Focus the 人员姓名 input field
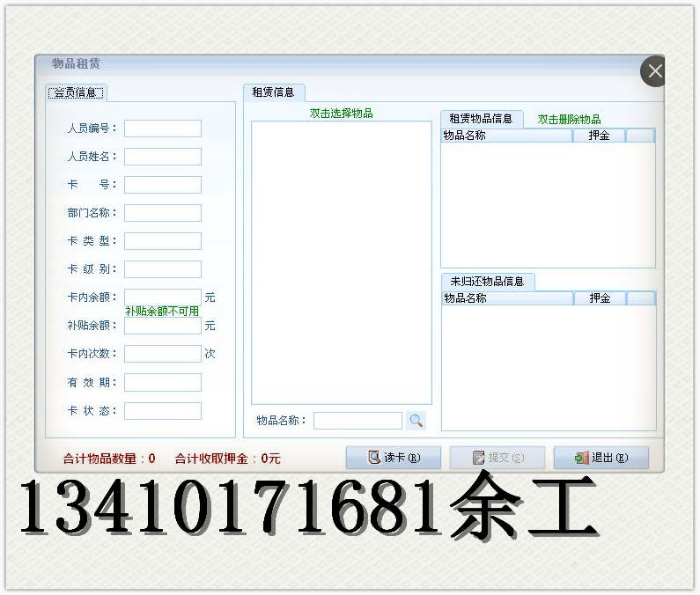 163,157
